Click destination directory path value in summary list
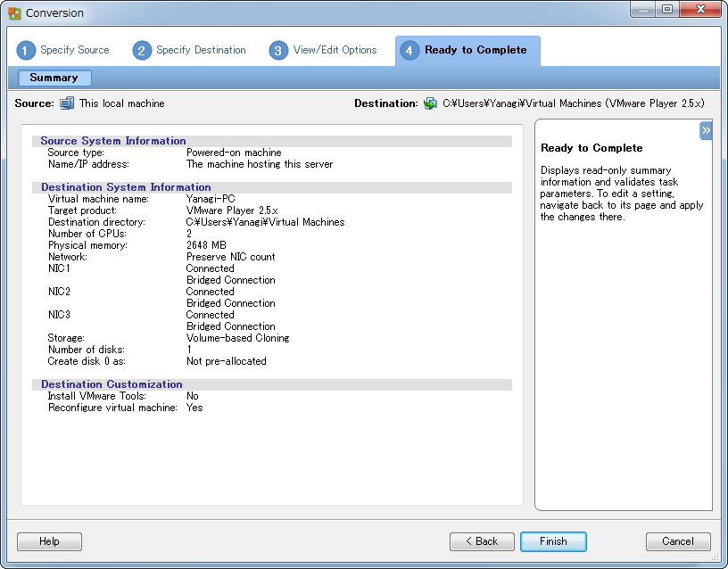This screenshot has height=569, width=728. coord(265,222)
